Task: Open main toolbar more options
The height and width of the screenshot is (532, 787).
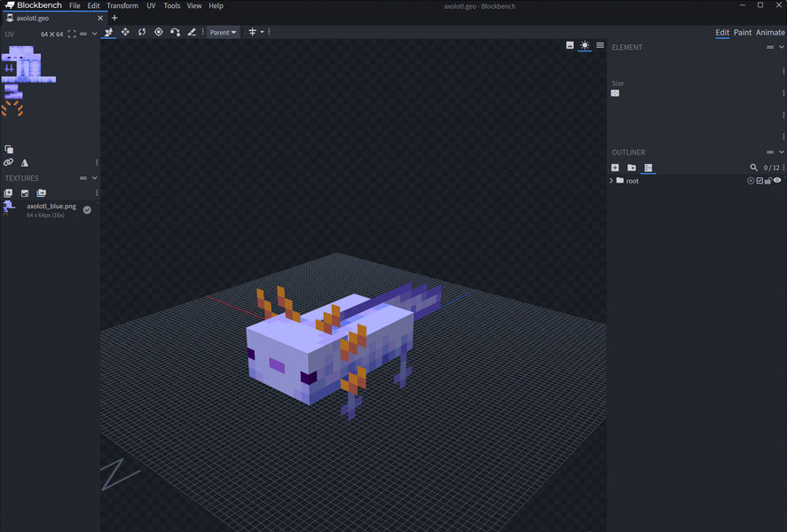Action: click(x=269, y=32)
